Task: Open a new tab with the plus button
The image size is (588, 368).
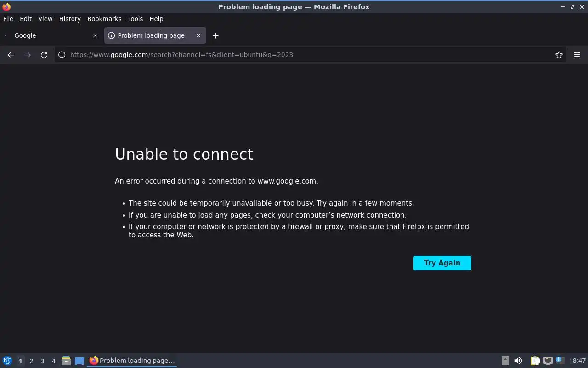Action: coord(215,35)
